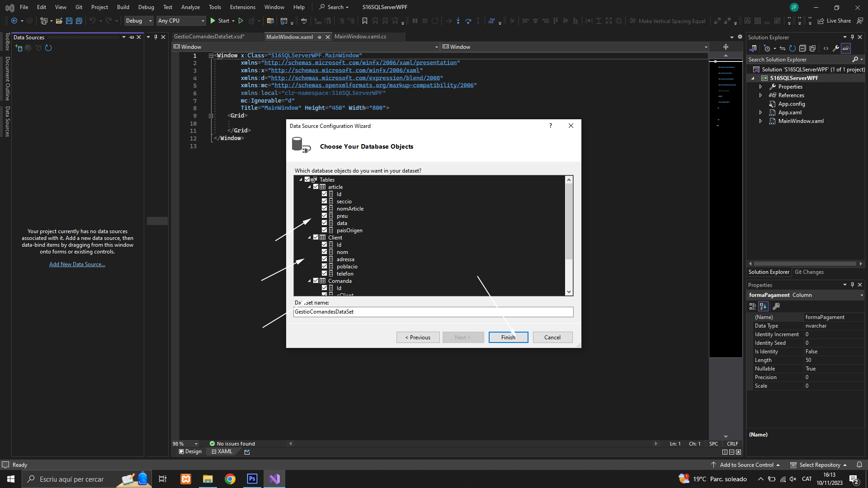The image size is (868, 488).
Task: Open Properties wrench icon in Solution Explorer
Action: [x=836, y=48]
